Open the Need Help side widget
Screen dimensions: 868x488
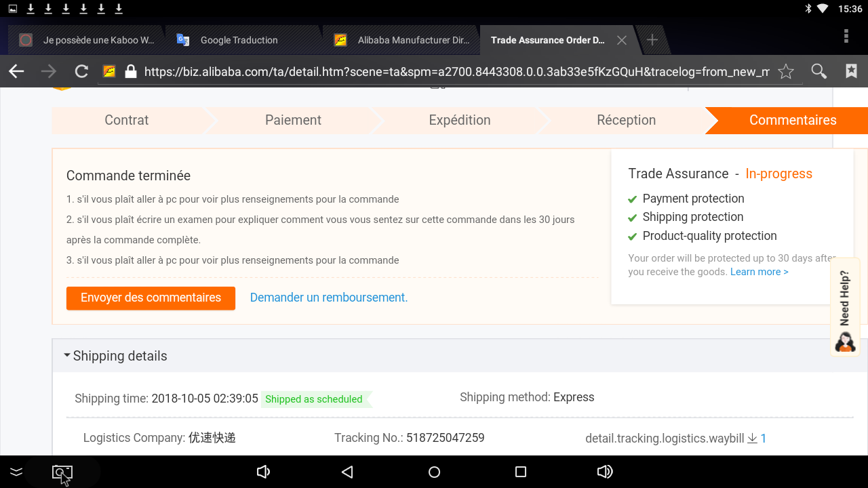845,308
